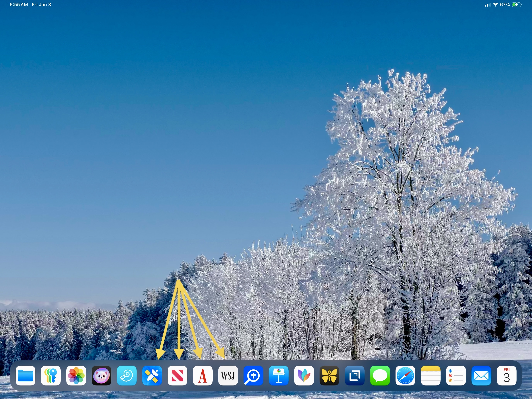Open the Notes app
This screenshot has width=532, height=399.
(431, 376)
